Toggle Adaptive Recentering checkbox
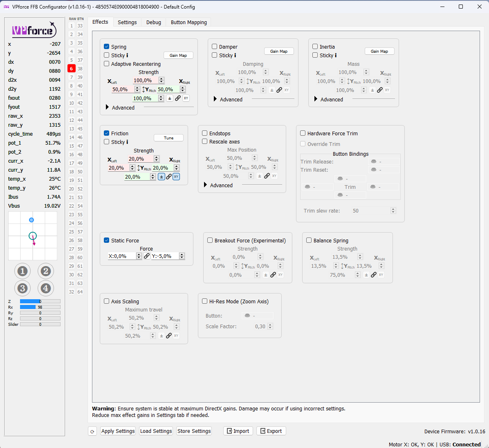 pyautogui.click(x=107, y=64)
